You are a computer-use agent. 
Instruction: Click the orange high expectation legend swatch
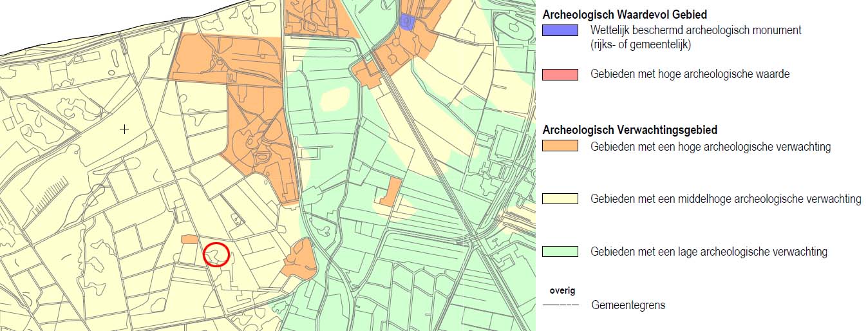coord(560,147)
